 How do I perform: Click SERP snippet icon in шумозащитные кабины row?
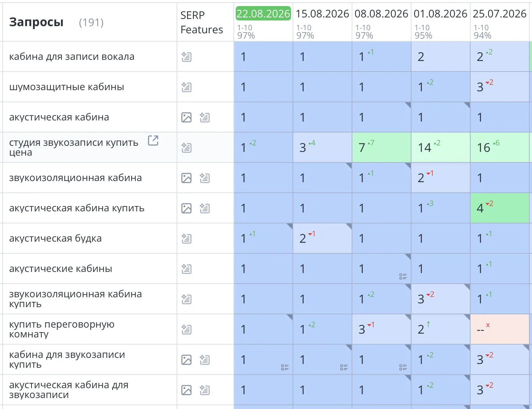186,87
